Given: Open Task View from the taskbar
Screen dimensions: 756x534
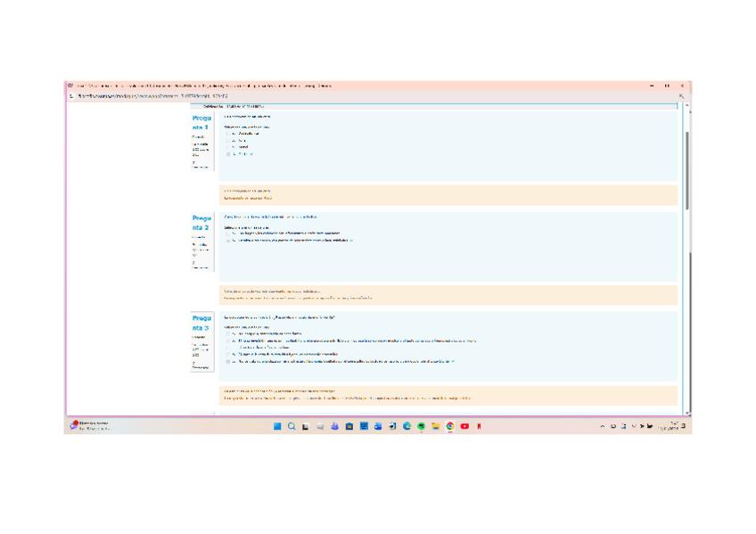Looking at the screenshot, I should pyautogui.click(x=306, y=426).
